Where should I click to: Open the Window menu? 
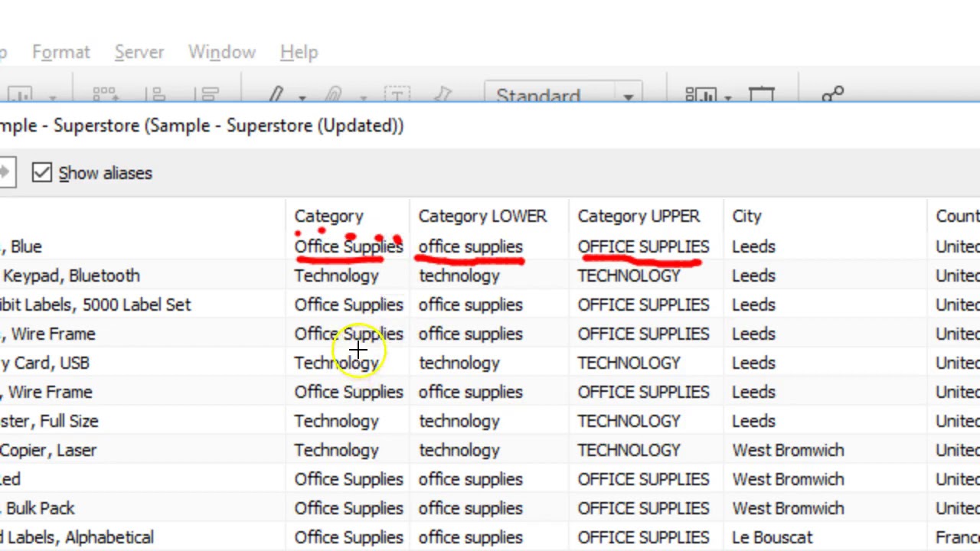pos(222,52)
